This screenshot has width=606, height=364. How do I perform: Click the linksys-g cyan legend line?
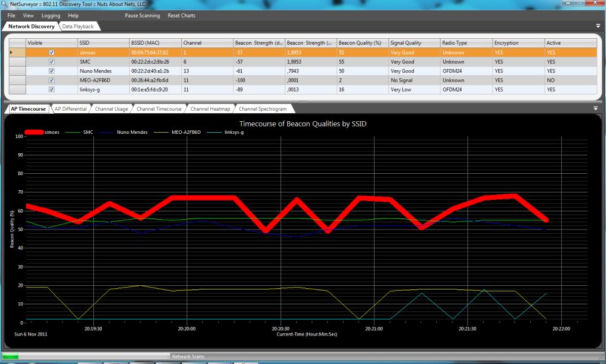[215, 132]
